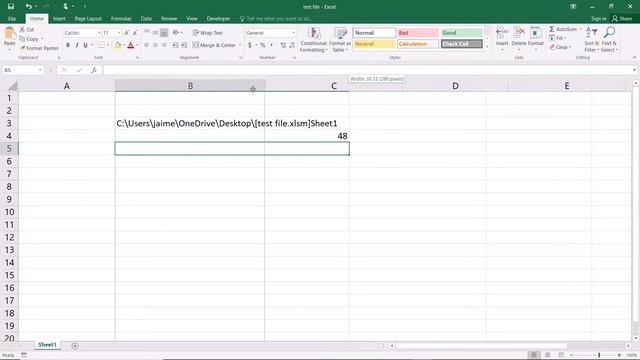Increase the font size
This screenshot has width=640, height=360.
(x=127, y=33)
